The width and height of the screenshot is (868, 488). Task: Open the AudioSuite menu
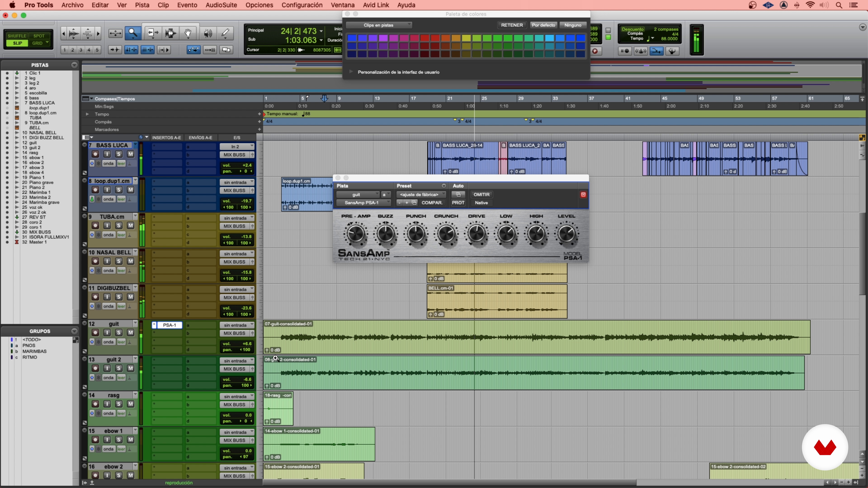tap(221, 5)
